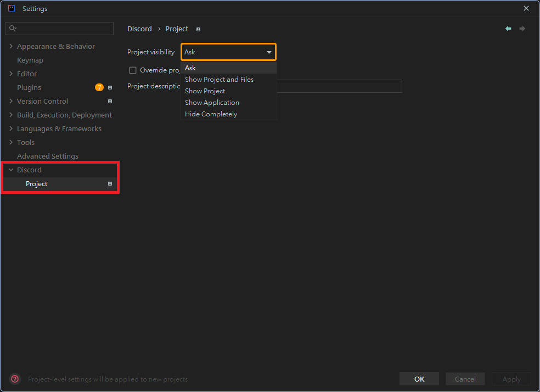Viewport: 540px width, 392px height.
Task: Collapse the Discord section in the sidebar
Action: (x=10, y=170)
